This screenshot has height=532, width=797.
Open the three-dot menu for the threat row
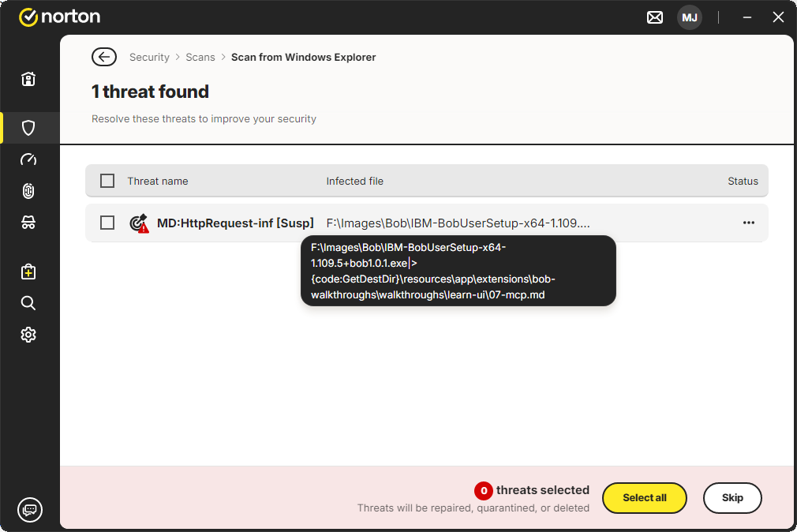point(749,223)
